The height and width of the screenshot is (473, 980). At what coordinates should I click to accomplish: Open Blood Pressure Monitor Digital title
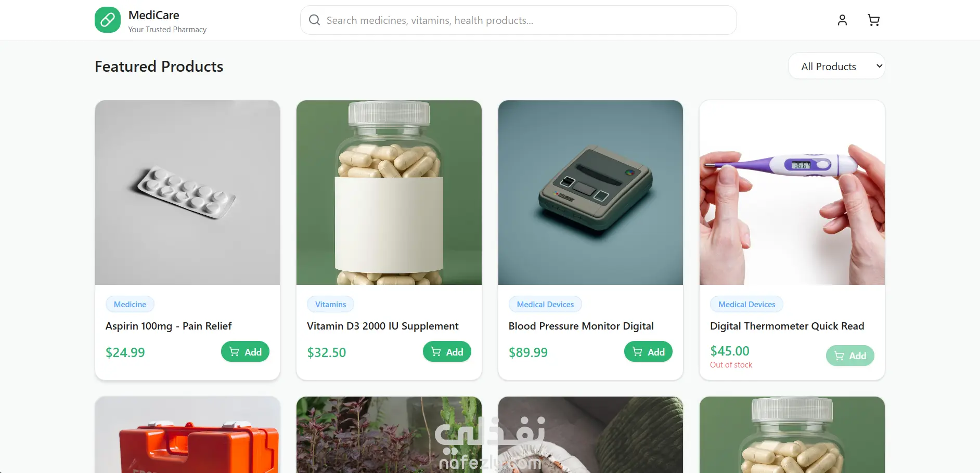click(x=581, y=326)
